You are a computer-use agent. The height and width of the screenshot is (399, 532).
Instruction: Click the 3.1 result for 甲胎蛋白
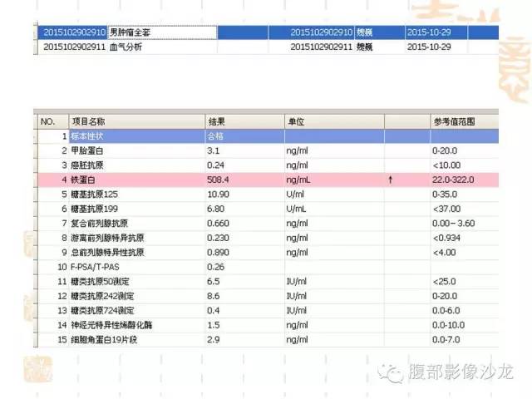(213, 150)
